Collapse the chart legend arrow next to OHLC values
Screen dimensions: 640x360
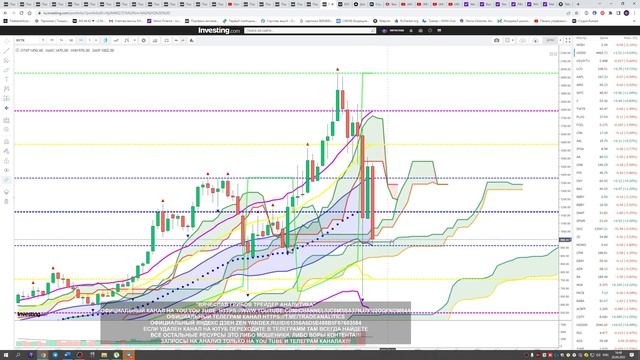click(17, 50)
